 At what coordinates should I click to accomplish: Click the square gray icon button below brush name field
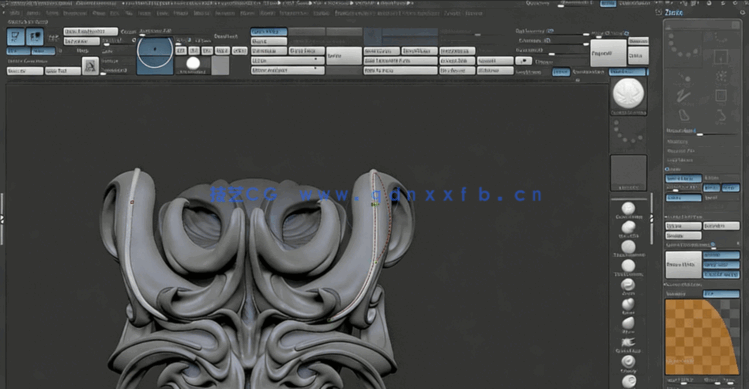[90, 66]
